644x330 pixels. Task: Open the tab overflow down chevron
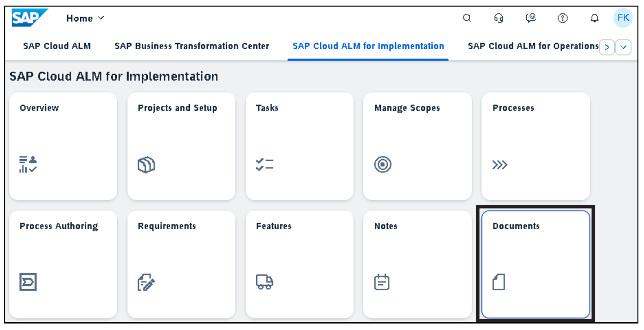pos(624,47)
